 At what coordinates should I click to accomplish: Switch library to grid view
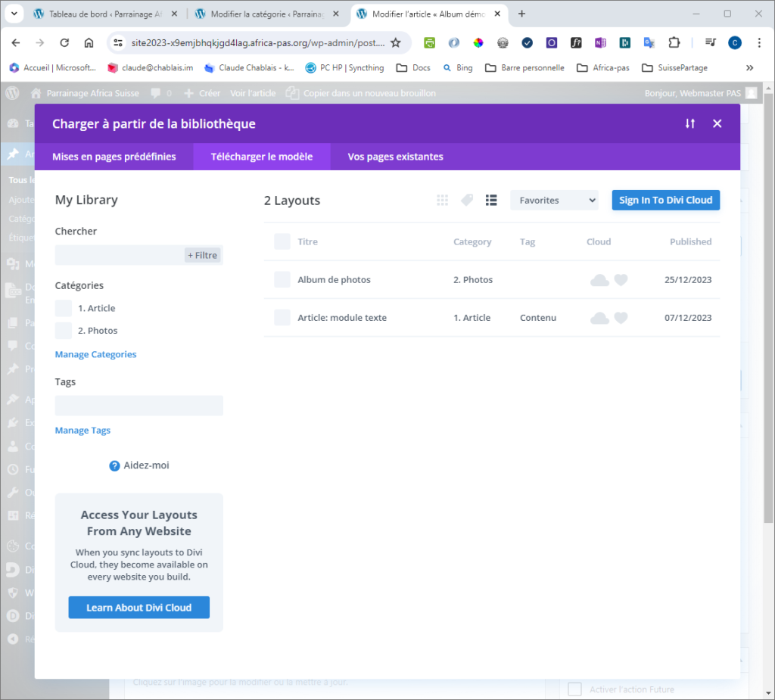point(443,200)
